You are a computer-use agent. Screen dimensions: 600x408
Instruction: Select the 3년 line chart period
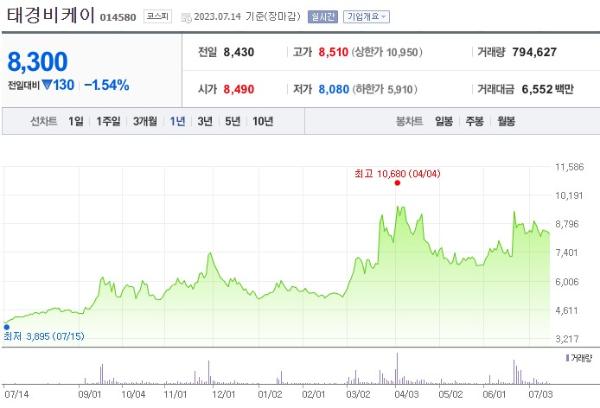205,121
